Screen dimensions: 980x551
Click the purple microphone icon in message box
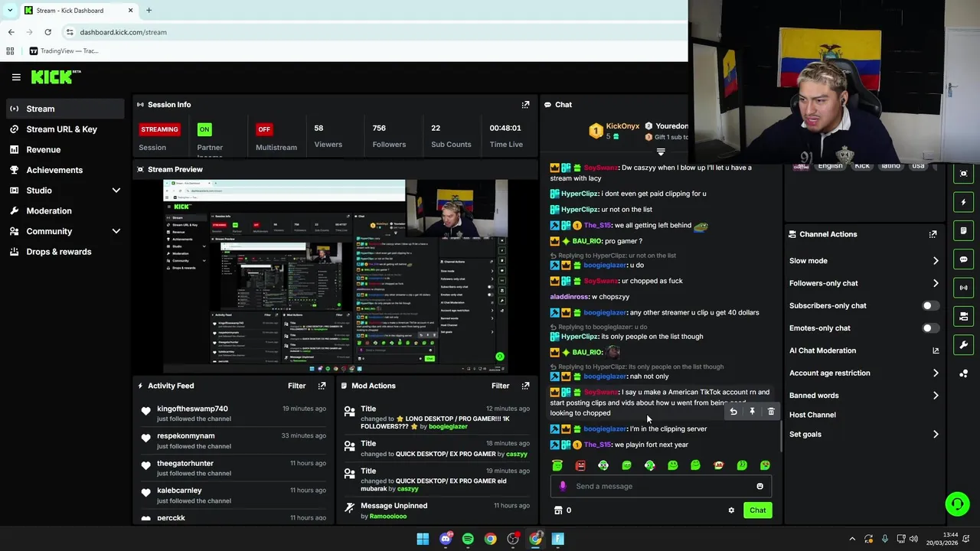[563, 486]
